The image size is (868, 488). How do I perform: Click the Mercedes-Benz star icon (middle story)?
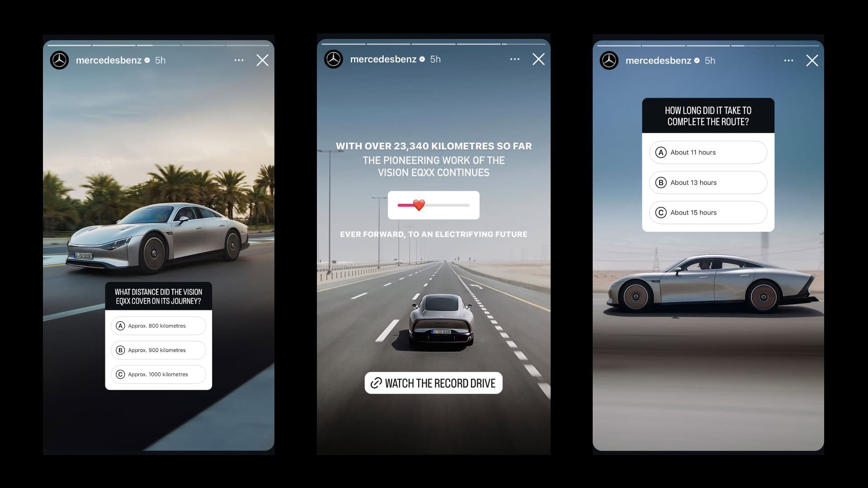click(335, 60)
